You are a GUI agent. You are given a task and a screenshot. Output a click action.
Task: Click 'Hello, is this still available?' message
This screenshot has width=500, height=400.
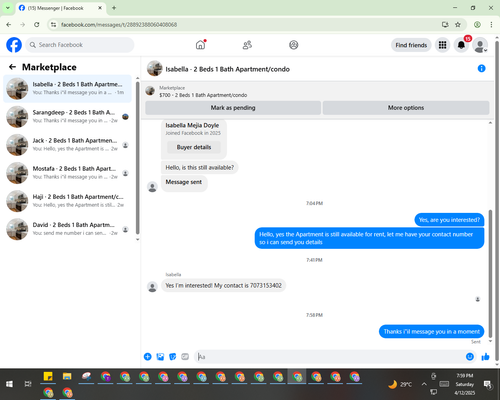coord(200,167)
